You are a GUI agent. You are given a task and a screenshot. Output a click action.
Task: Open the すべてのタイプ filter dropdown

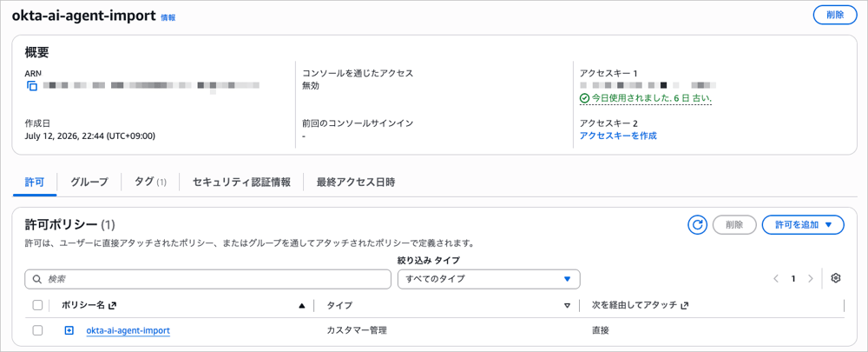489,279
